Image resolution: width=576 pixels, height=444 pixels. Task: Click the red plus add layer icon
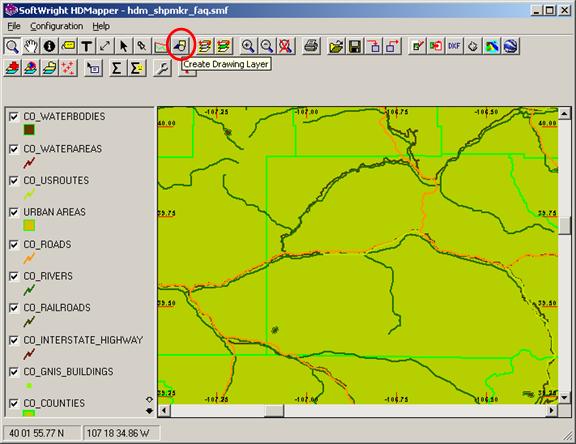coord(12,68)
